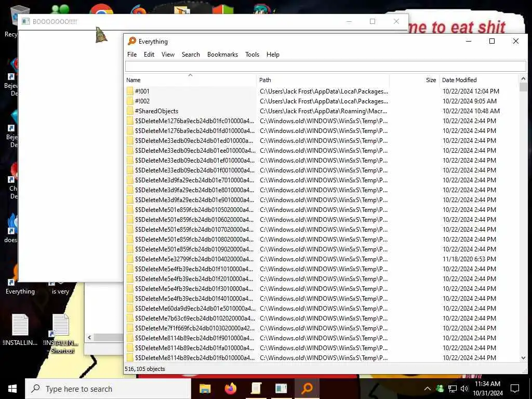Select the #!002 folder icon
The image size is (532, 399).
[130, 101]
